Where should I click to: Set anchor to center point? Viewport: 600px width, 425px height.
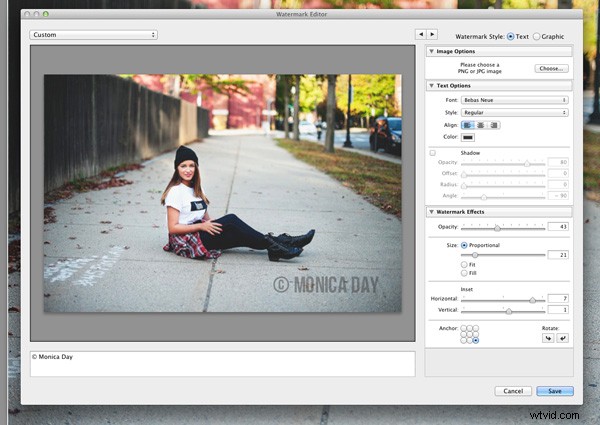pos(470,334)
